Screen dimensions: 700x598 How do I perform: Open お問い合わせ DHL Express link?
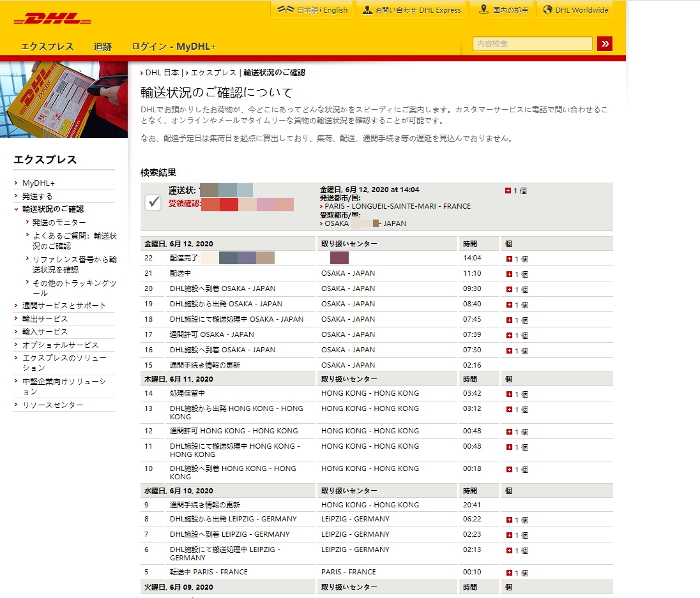click(418, 10)
